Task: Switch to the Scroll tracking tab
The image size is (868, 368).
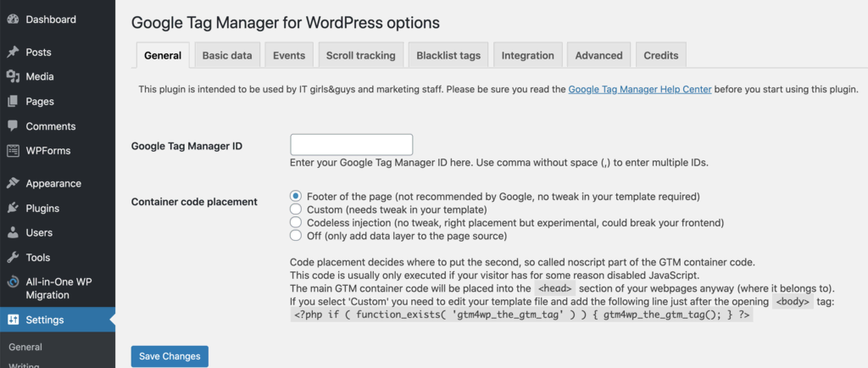Action: [360, 55]
